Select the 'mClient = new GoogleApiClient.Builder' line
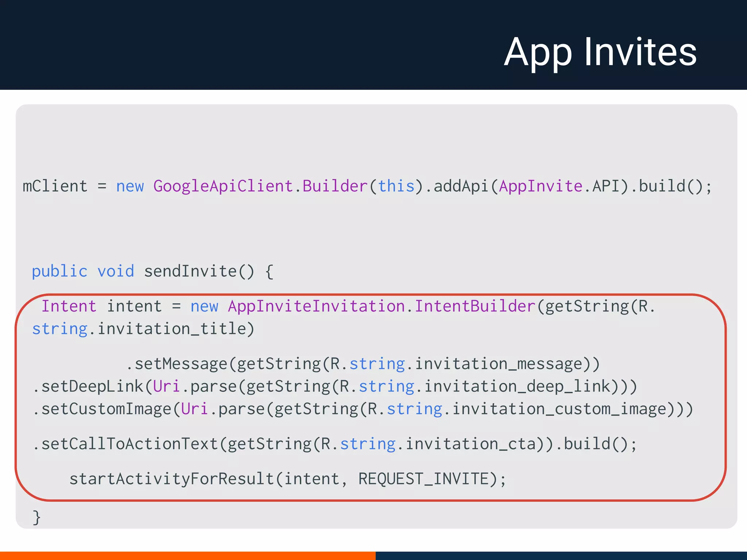 tap(367, 186)
